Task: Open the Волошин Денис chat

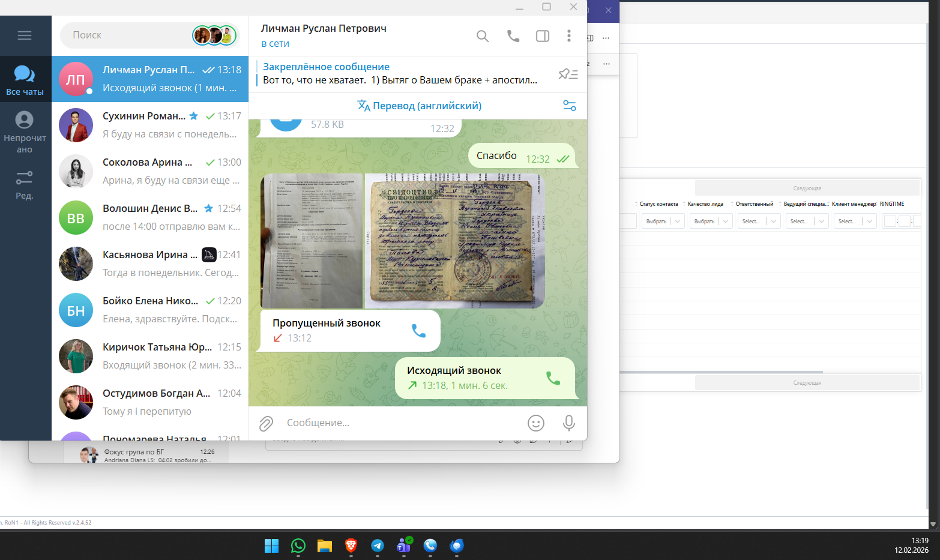Action: coord(150,217)
